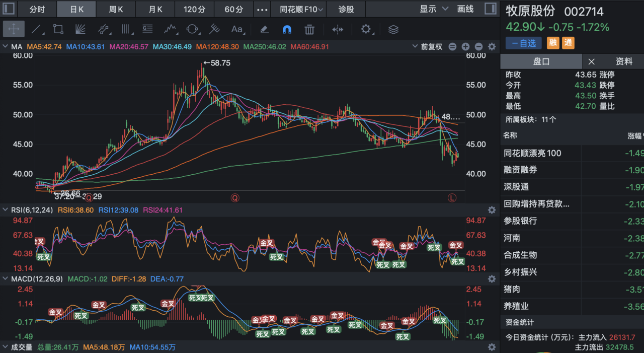Select the parallel channel drawing tool

click(103, 29)
